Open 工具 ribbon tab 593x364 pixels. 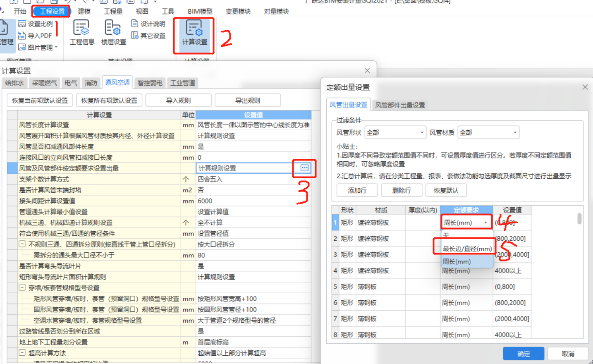pos(168,11)
